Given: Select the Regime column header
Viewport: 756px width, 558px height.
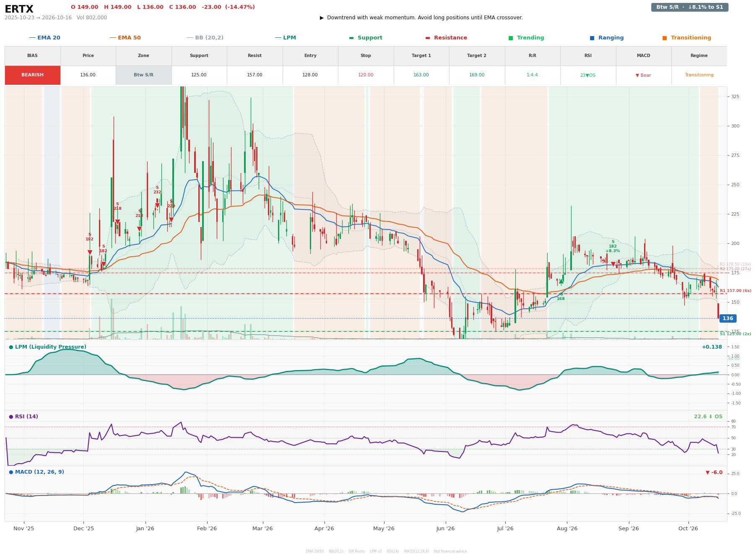Looking at the screenshot, I should click(x=699, y=56).
